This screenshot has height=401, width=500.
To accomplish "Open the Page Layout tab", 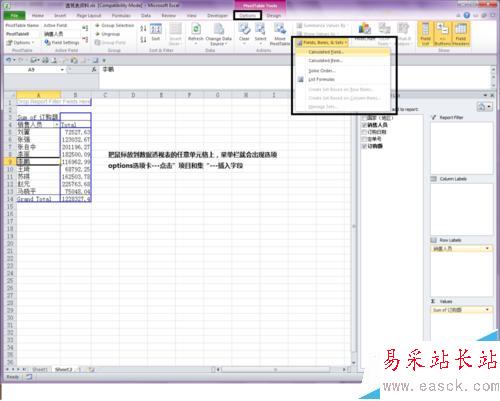I will tap(89, 16).
